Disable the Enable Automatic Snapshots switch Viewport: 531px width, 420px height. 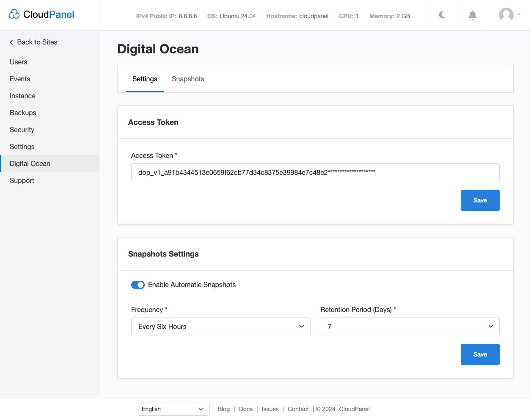pos(138,285)
